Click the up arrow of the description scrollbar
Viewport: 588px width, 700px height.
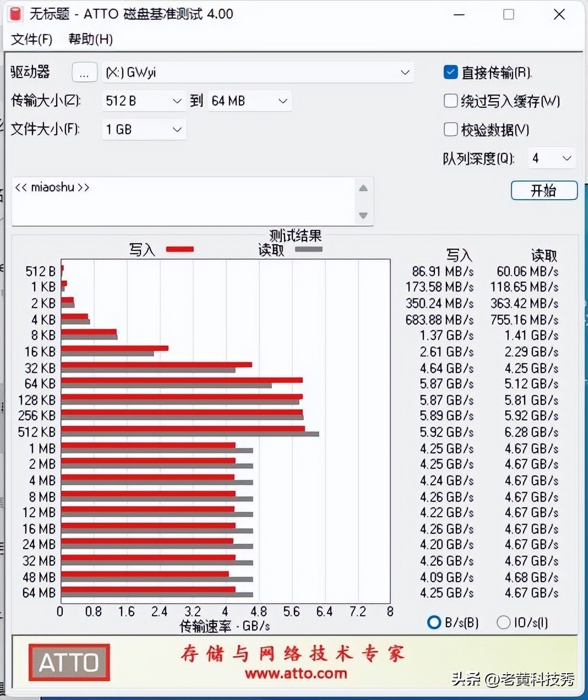(x=363, y=188)
